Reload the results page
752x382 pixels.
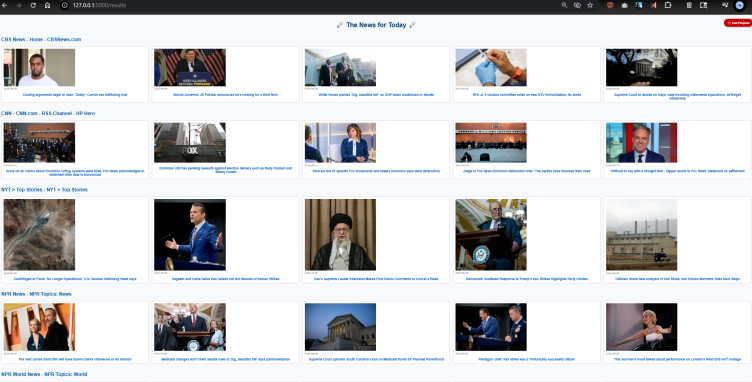33,5
